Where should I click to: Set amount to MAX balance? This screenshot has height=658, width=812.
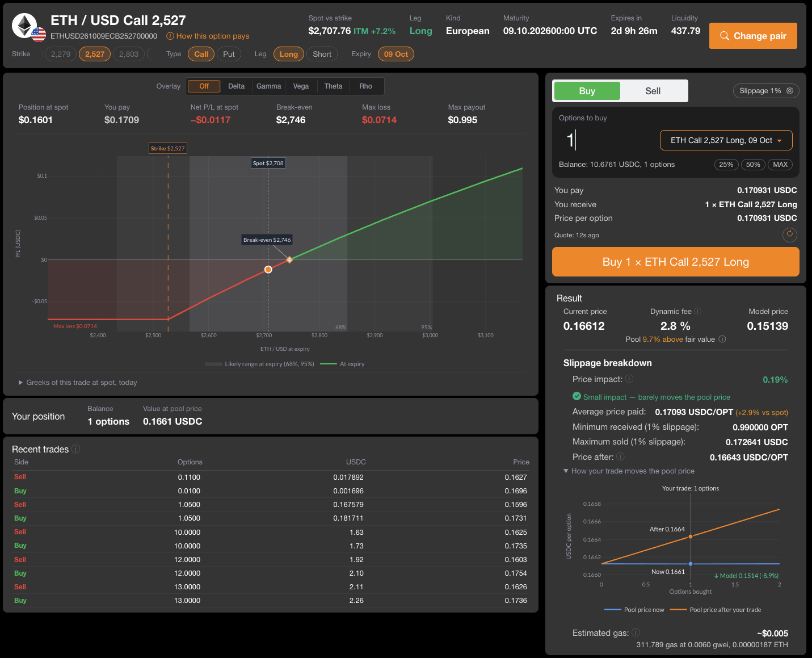[x=780, y=165]
